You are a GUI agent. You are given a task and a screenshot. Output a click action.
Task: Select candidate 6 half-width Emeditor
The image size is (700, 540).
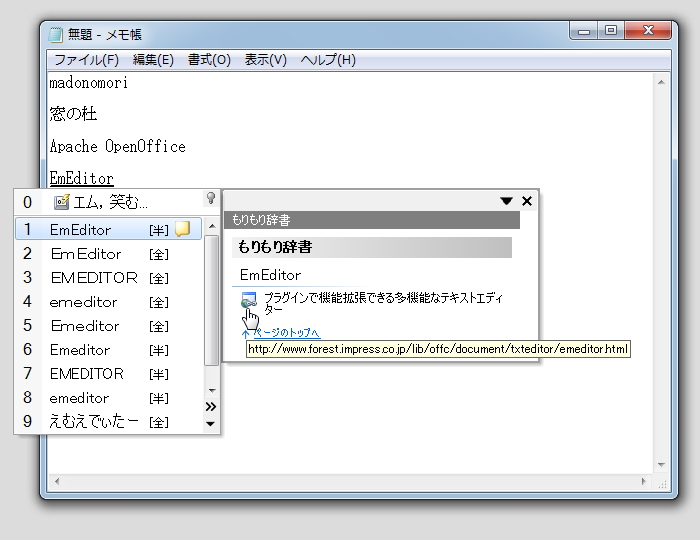pyautogui.click(x=109, y=349)
